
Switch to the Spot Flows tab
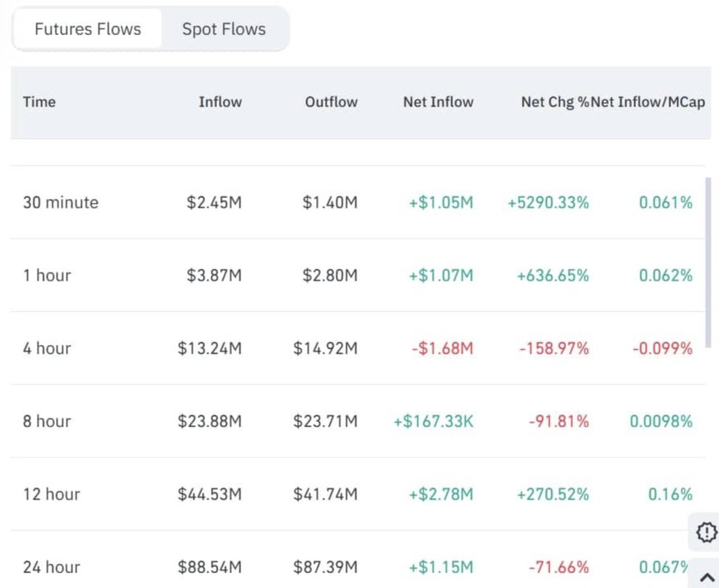pos(223,29)
